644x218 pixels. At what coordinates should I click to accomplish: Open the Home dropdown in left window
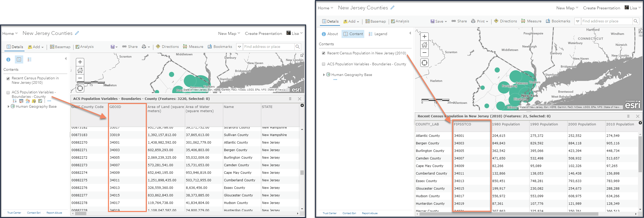(x=10, y=34)
